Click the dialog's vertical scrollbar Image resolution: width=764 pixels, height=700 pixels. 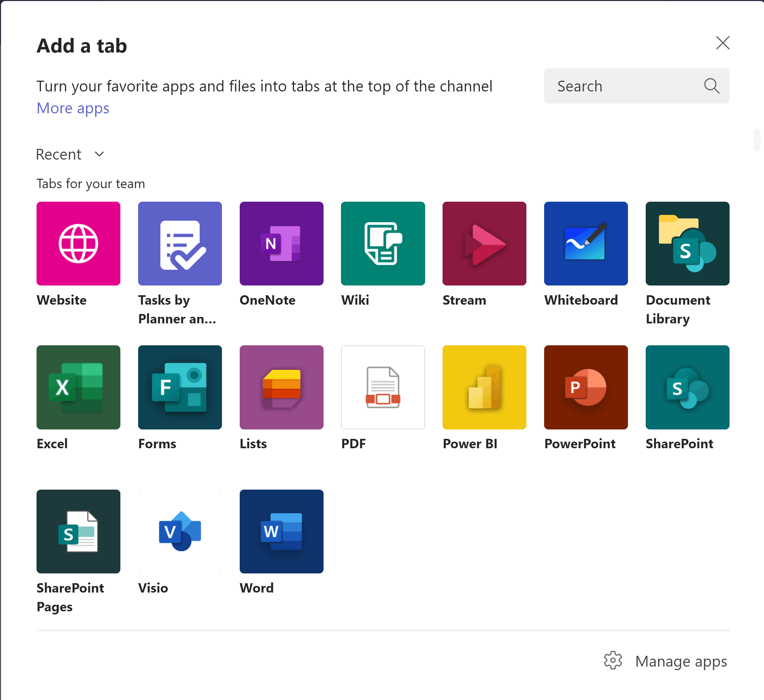(x=757, y=140)
